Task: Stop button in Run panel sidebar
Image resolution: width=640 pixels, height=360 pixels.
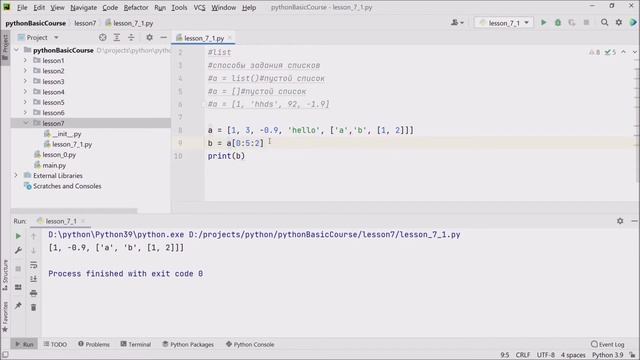Action: (18, 269)
